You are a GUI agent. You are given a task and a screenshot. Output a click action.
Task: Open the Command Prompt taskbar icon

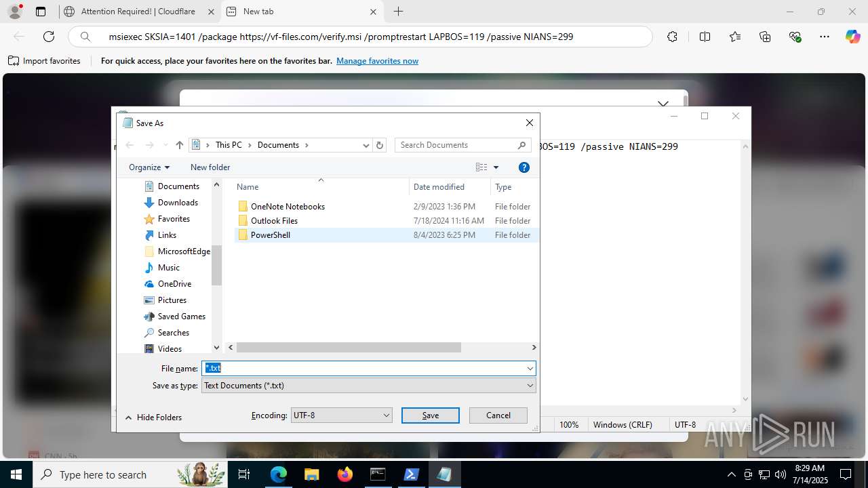click(x=378, y=474)
